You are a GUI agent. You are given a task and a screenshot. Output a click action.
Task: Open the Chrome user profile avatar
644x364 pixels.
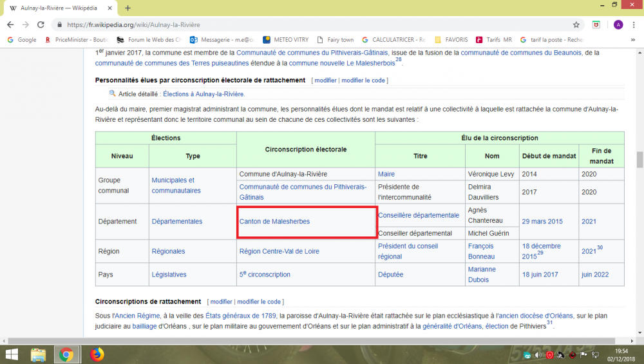click(x=618, y=24)
